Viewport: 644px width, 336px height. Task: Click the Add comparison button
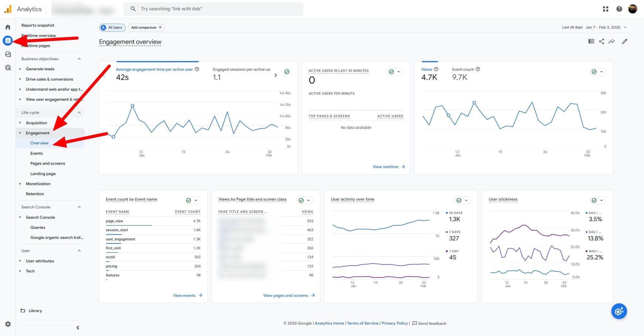[x=146, y=27]
